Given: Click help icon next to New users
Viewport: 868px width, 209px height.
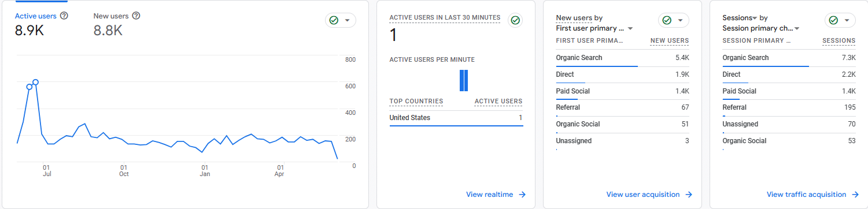Looking at the screenshot, I should coord(136,16).
